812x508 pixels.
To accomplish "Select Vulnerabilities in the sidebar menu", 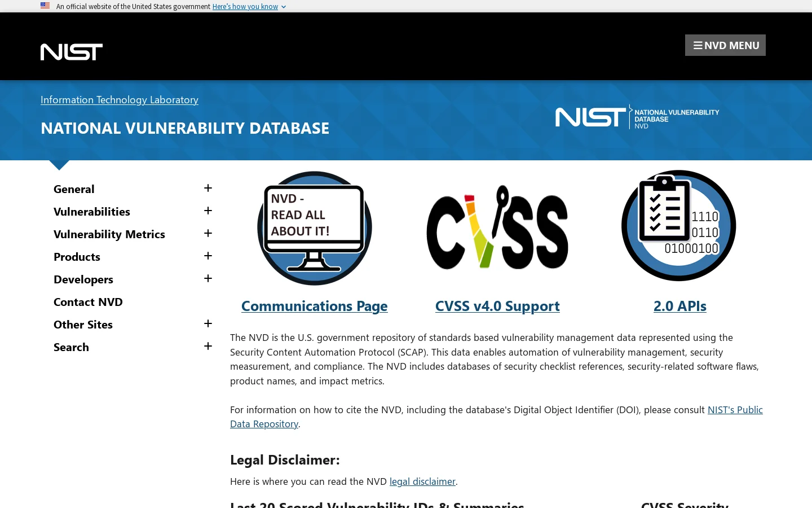I will (x=92, y=212).
